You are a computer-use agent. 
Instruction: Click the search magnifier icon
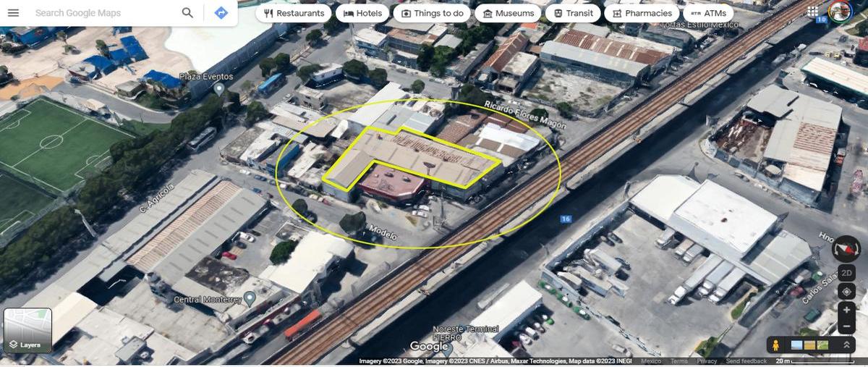(187, 13)
